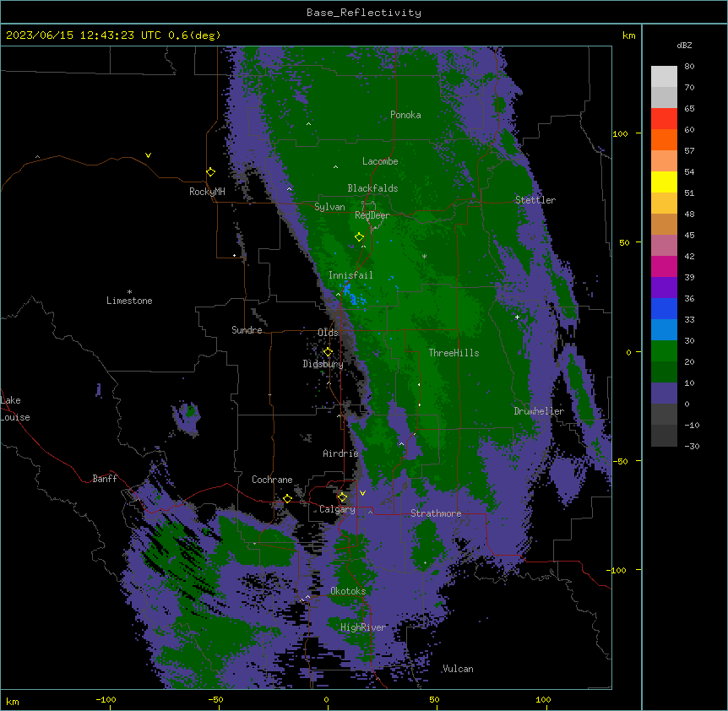Click the Strathmore label
The width and height of the screenshot is (728, 711).
click(x=436, y=513)
